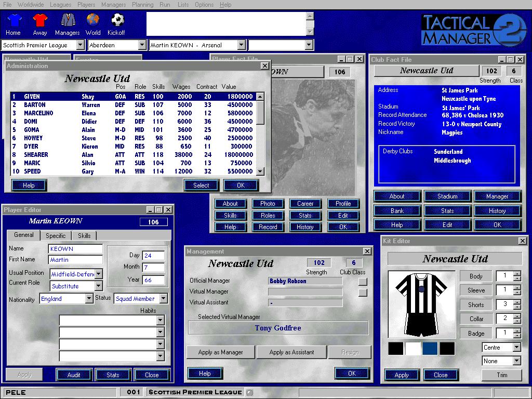
Task: Select the SHEARER Alan row
Action: pos(133,155)
